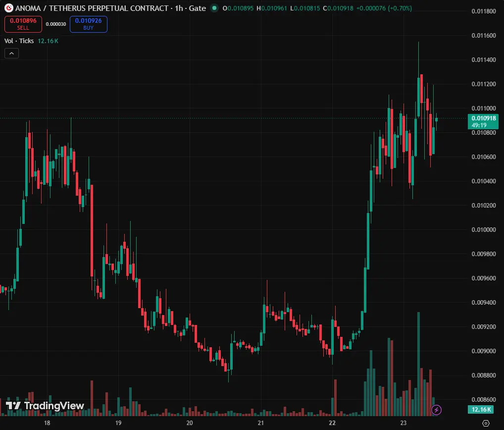Click the 12.16 K volume scale label
The image size is (504, 430).
click(x=481, y=409)
